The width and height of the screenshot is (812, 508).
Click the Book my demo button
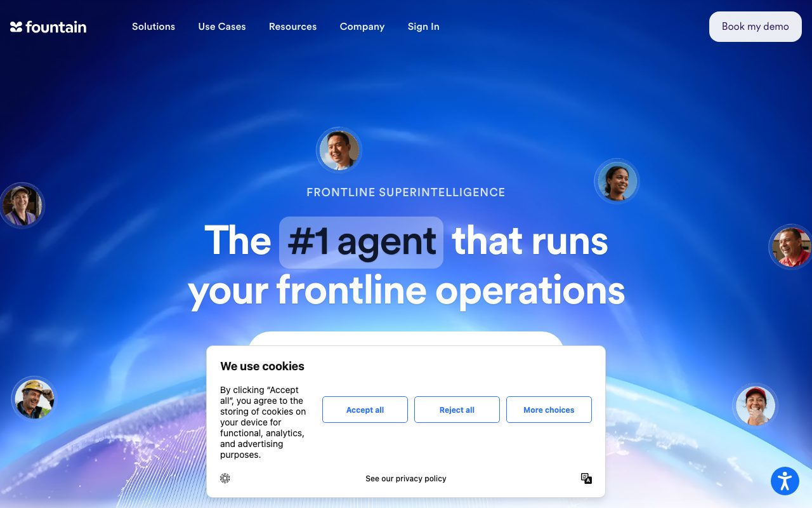[x=756, y=27]
